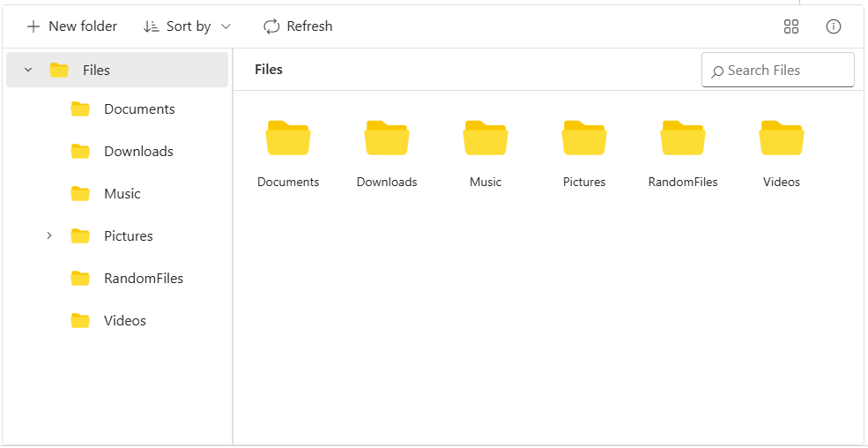
Task: Open the details info icon
Action: tap(833, 26)
